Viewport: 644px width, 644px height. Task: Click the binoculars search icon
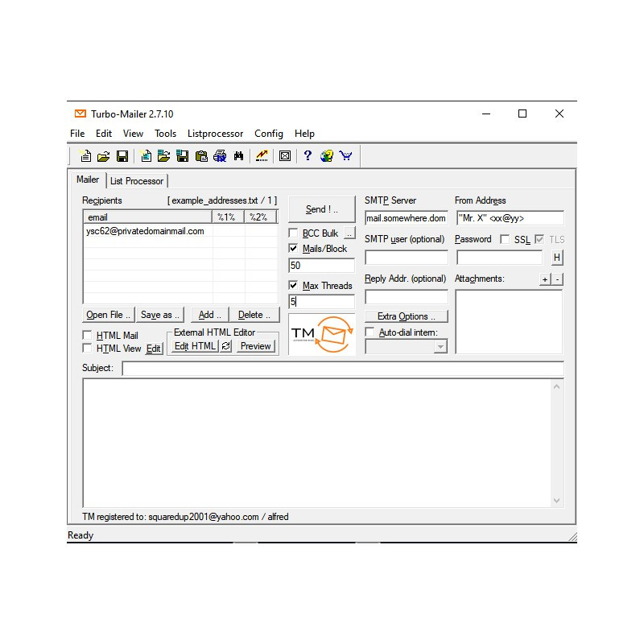click(238, 156)
